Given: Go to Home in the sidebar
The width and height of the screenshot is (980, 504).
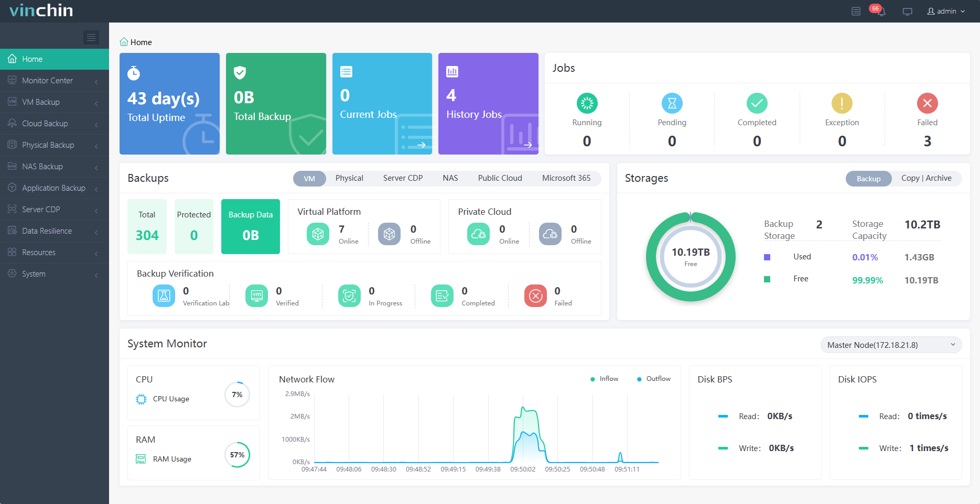Looking at the screenshot, I should click(55, 59).
